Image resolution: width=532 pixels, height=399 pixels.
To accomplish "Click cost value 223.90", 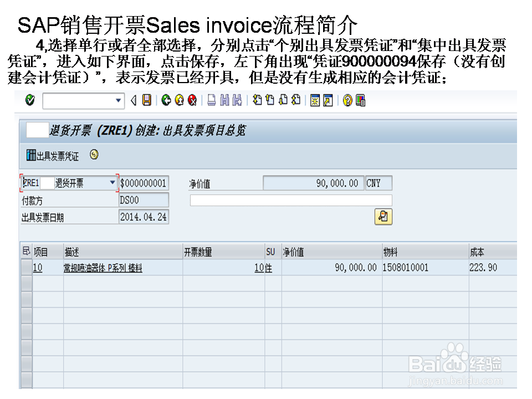I will click(x=483, y=268).
